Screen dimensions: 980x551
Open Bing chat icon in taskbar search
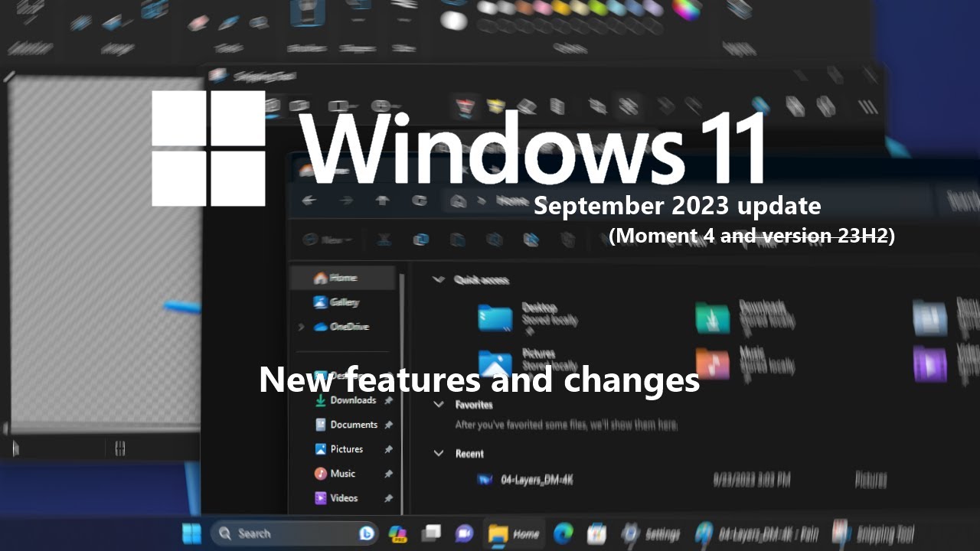[367, 533]
